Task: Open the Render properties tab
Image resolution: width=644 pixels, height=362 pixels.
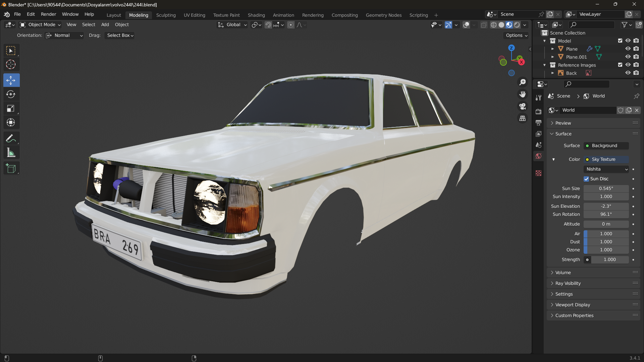Action: pyautogui.click(x=538, y=111)
